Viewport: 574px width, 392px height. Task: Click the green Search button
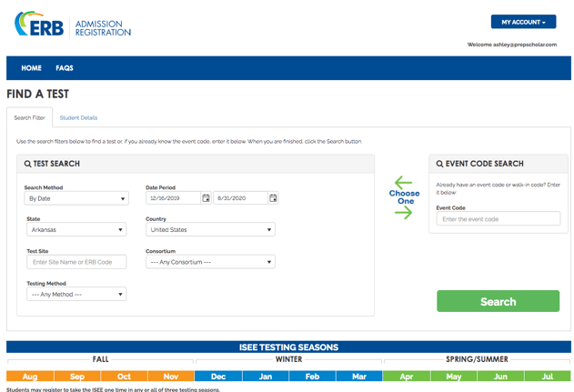(498, 301)
